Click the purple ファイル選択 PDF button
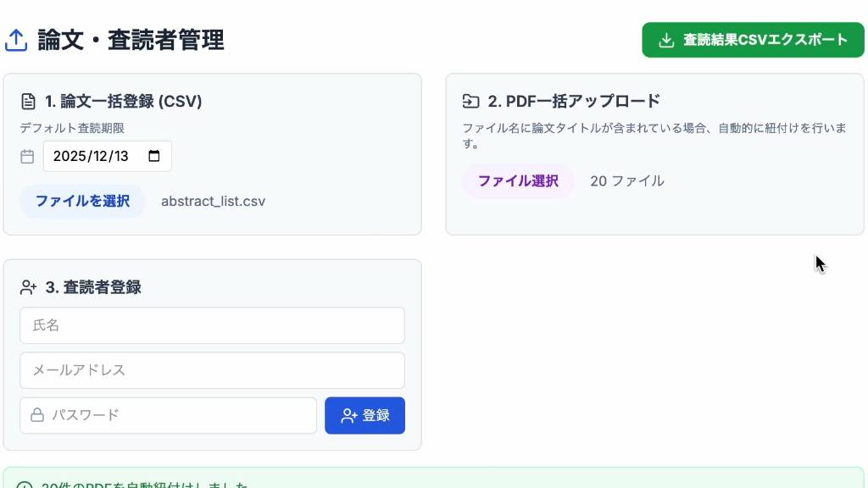 click(x=518, y=181)
